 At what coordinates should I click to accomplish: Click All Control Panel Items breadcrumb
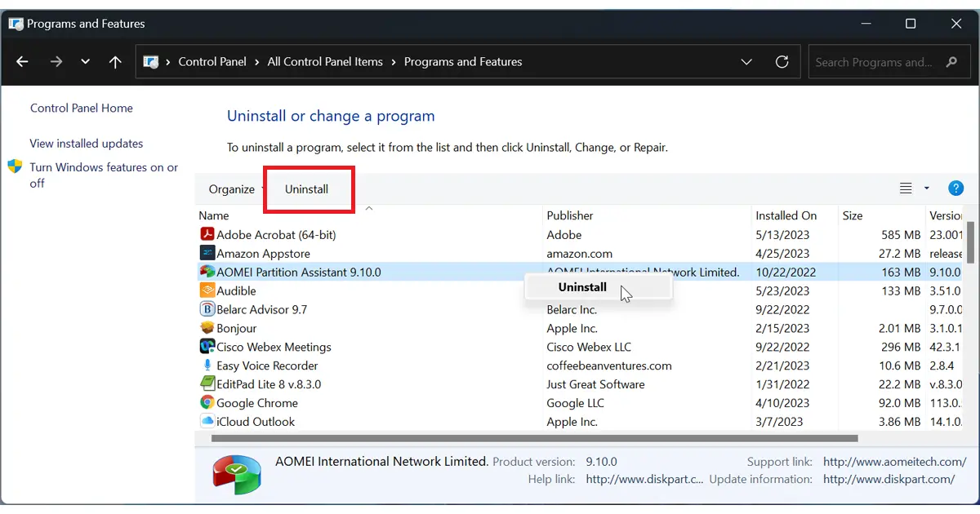coord(325,62)
